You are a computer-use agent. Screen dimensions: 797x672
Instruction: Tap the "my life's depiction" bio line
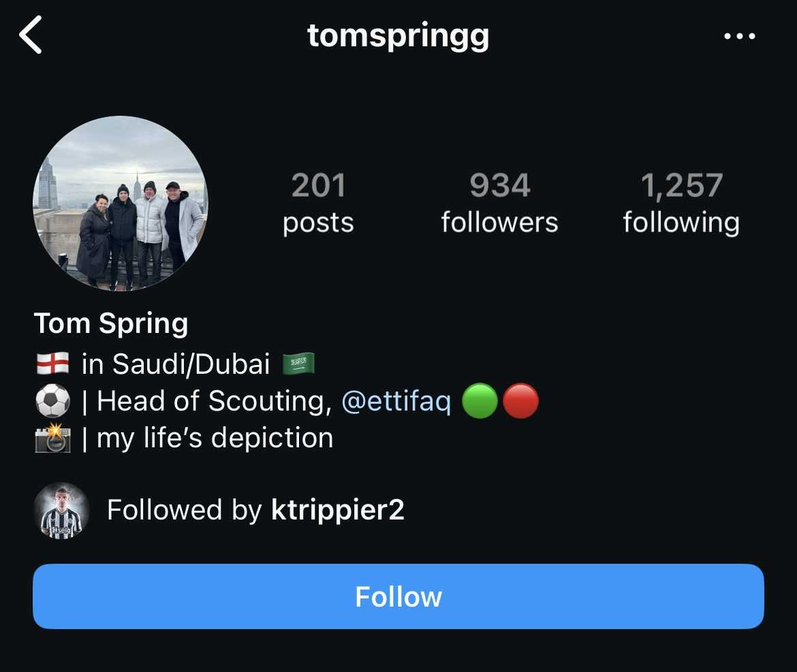pyautogui.click(x=215, y=438)
